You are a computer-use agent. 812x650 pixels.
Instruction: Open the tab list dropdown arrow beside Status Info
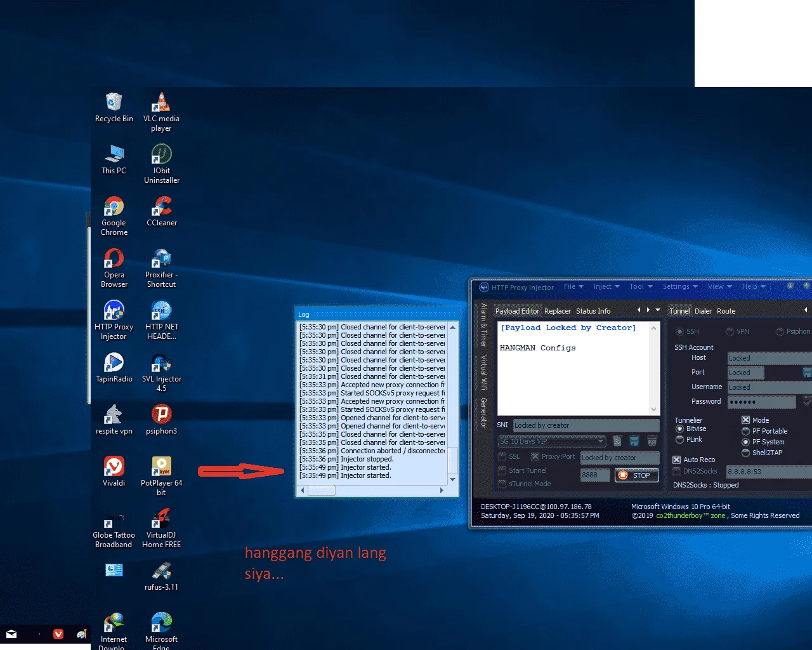pos(658,310)
